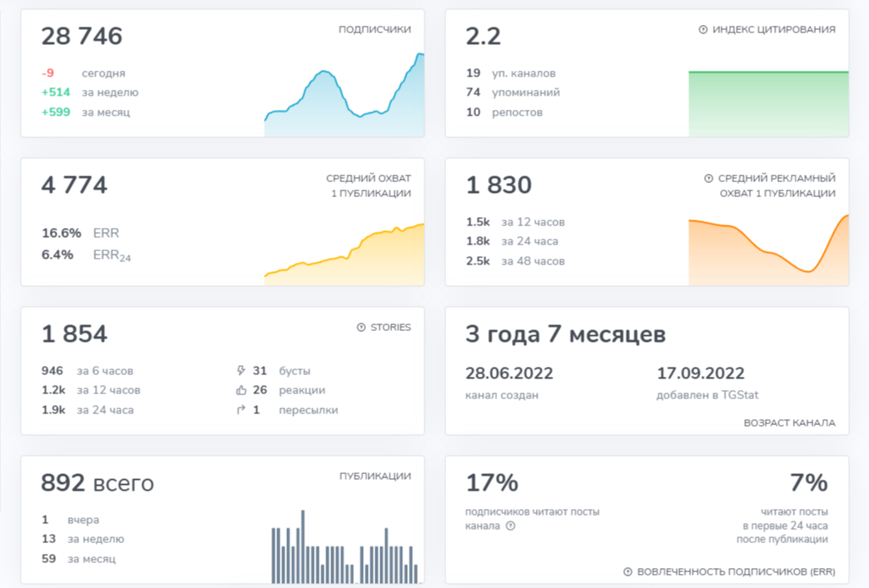
Task: Click the info icon after 'подписчиков читают посты канала'
Action: click(510, 526)
